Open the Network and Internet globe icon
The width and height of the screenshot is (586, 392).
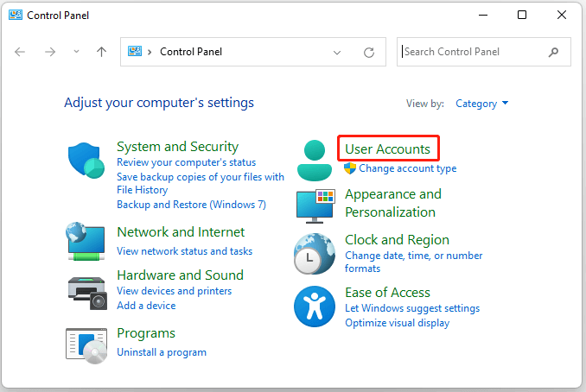pyautogui.click(x=86, y=243)
